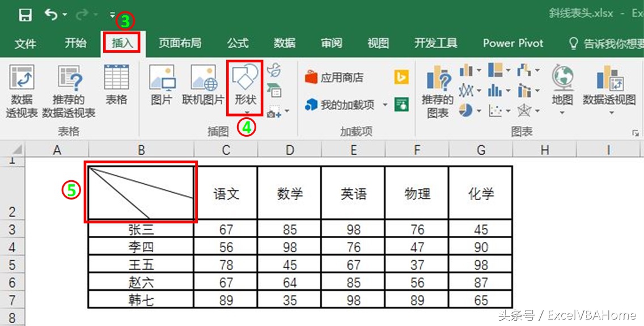This screenshot has height=326, width=644.
Task: Click the 张三 name cell
Action: tap(141, 228)
